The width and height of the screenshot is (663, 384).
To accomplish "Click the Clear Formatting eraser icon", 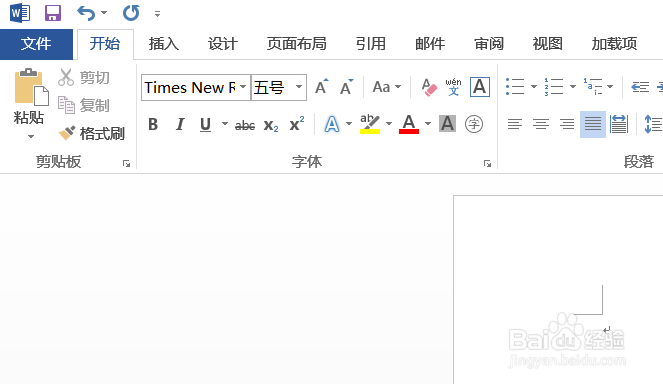I will click(429, 87).
